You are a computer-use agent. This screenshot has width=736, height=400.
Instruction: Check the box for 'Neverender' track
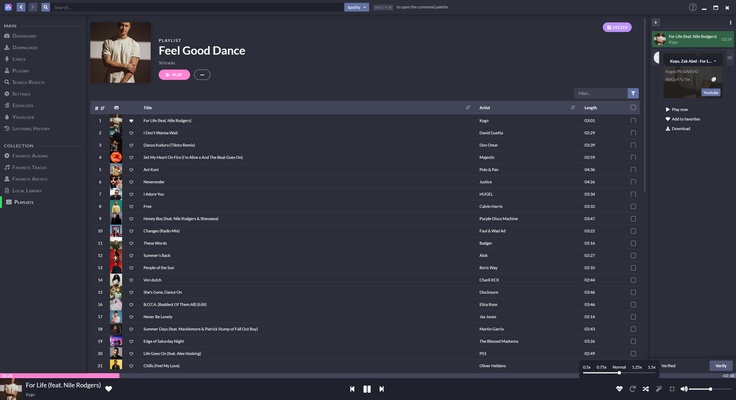[x=633, y=182]
